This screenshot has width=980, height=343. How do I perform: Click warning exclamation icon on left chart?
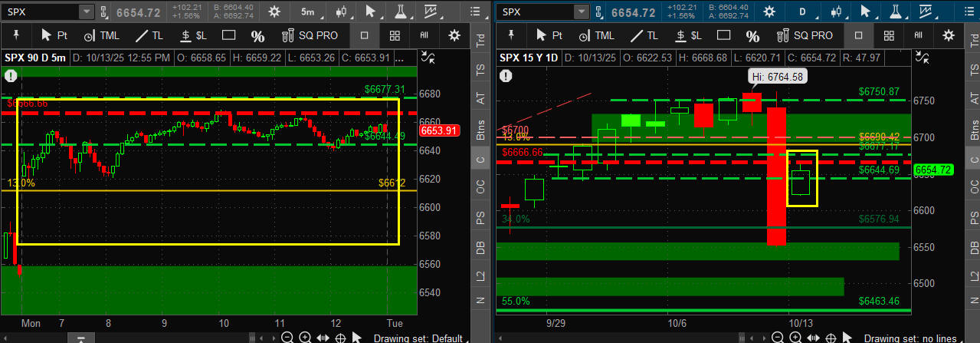11,75
